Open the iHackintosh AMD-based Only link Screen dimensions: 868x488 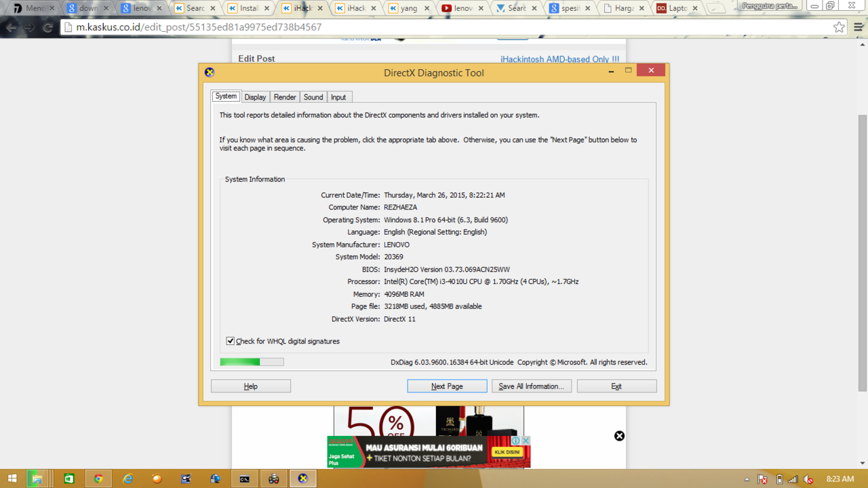point(559,60)
